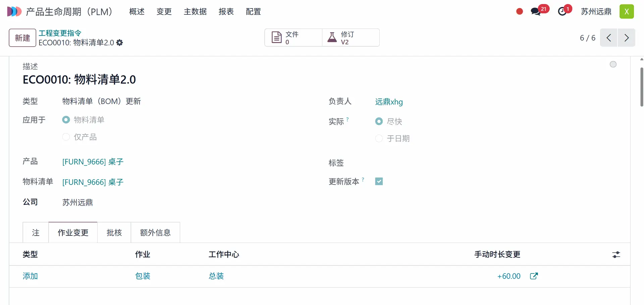
Task: Open the 主数据 menu
Action: click(195, 12)
